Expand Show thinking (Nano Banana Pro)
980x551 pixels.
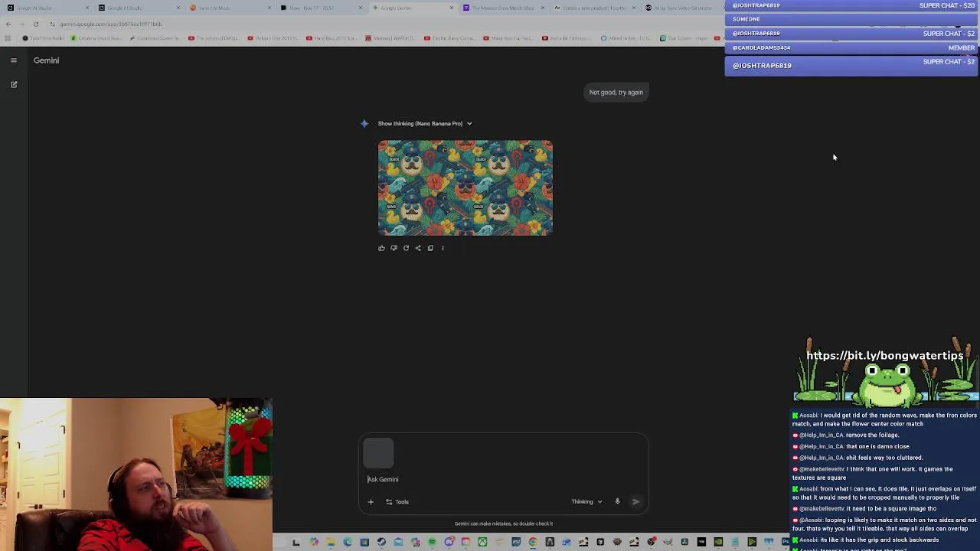(x=425, y=123)
